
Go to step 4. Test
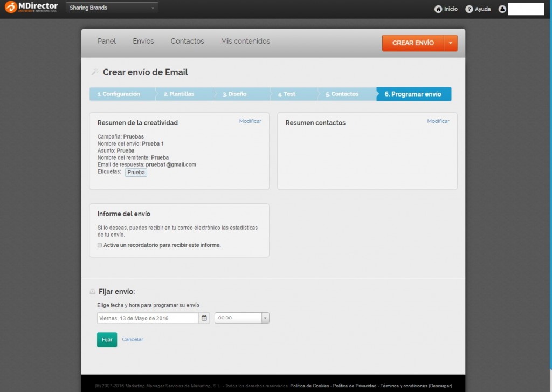(293, 94)
